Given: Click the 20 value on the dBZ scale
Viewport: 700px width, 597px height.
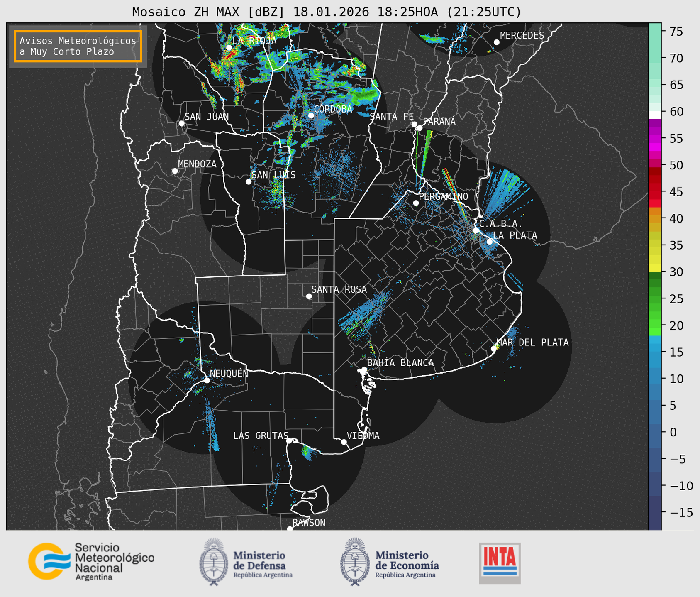Looking at the screenshot, I should [x=677, y=325].
